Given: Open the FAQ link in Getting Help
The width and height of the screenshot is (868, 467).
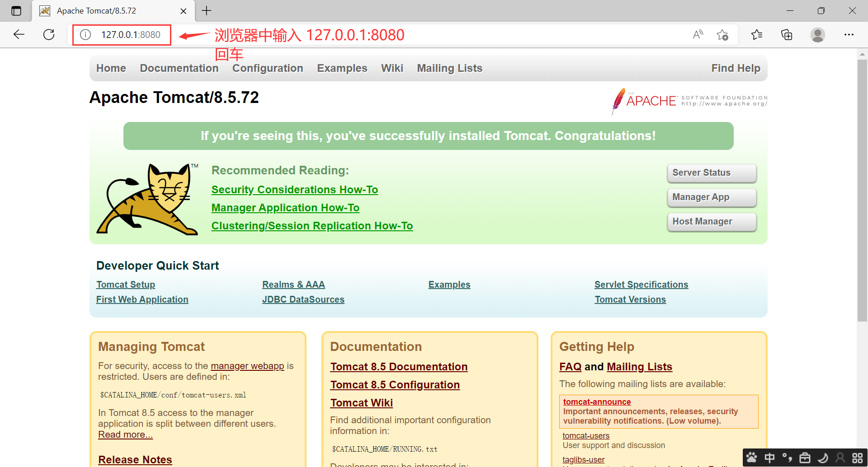Looking at the screenshot, I should [571, 367].
